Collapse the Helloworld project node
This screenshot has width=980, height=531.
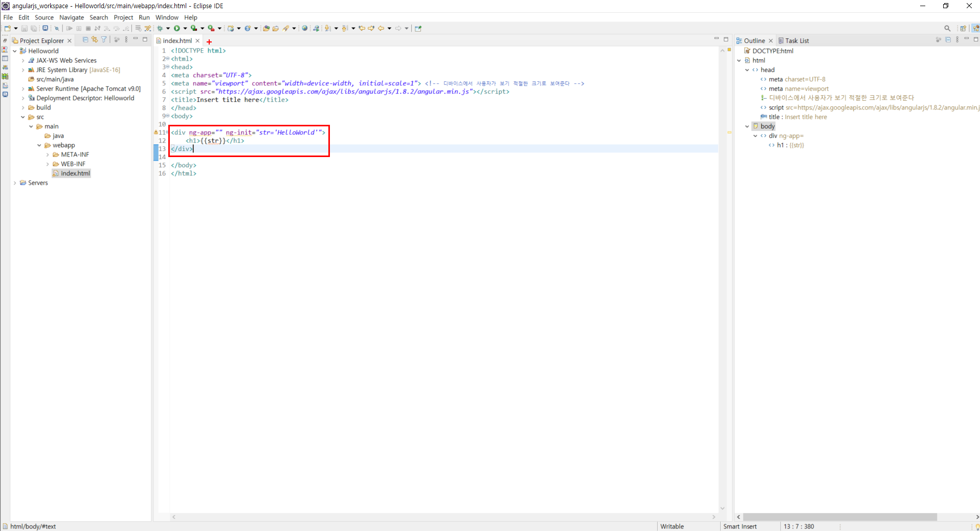tap(15, 51)
